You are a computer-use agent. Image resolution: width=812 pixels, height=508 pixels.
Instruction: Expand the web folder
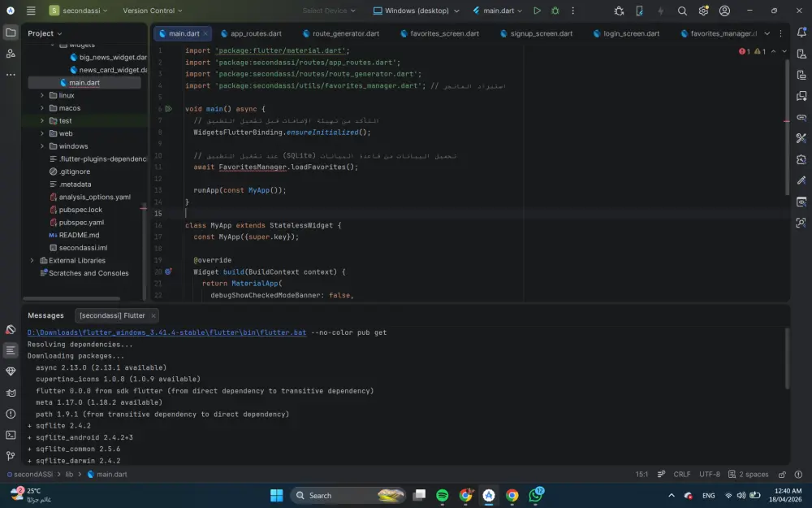pos(42,133)
